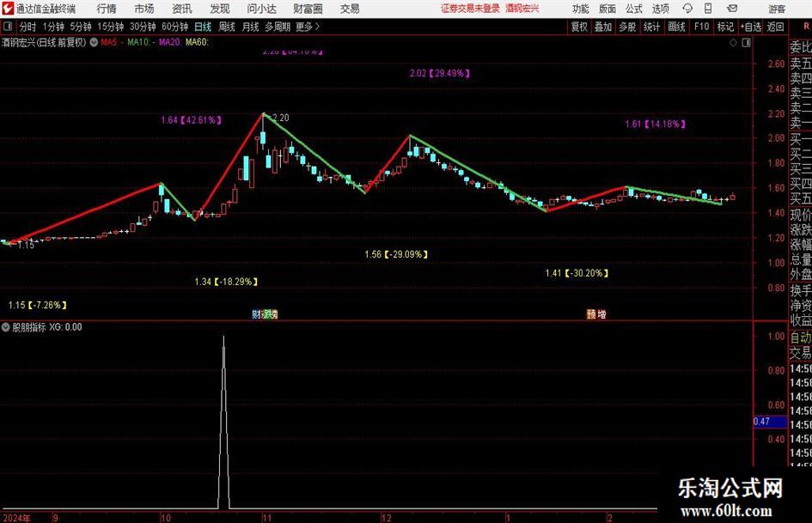Click the +自选 add to watchlist button
The width and height of the screenshot is (812, 523).
click(x=750, y=27)
